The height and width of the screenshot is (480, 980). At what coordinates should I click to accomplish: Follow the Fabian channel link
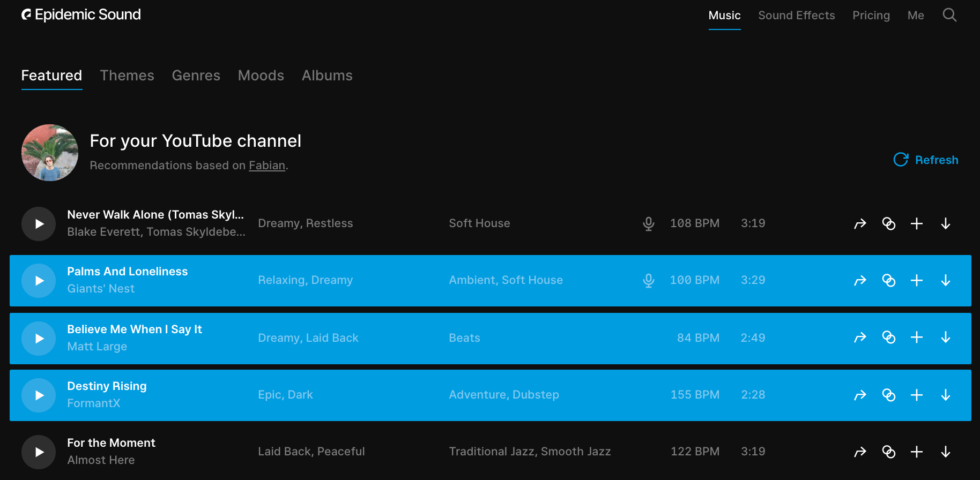pyautogui.click(x=266, y=166)
